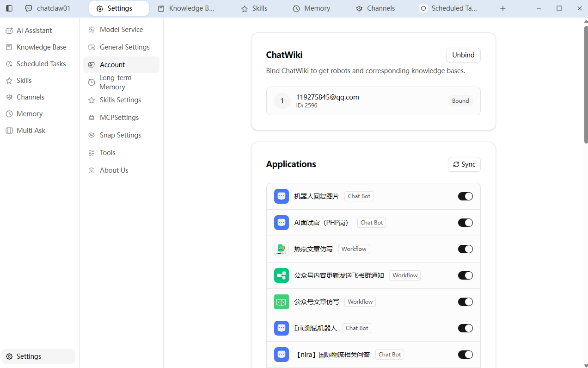Click the 热点文章仿写 workflow icon

(282, 249)
